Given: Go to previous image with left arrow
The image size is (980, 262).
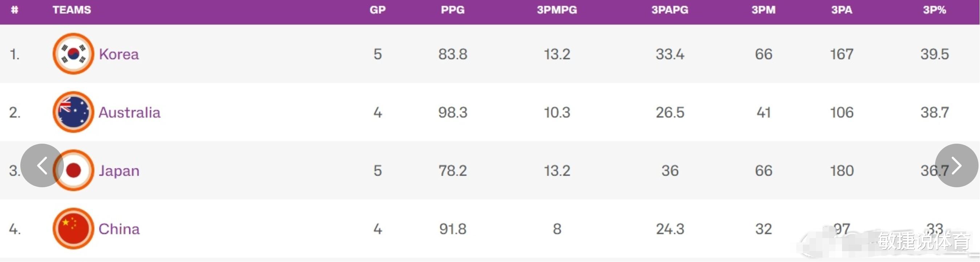Looking at the screenshot, I should point(42,165).
